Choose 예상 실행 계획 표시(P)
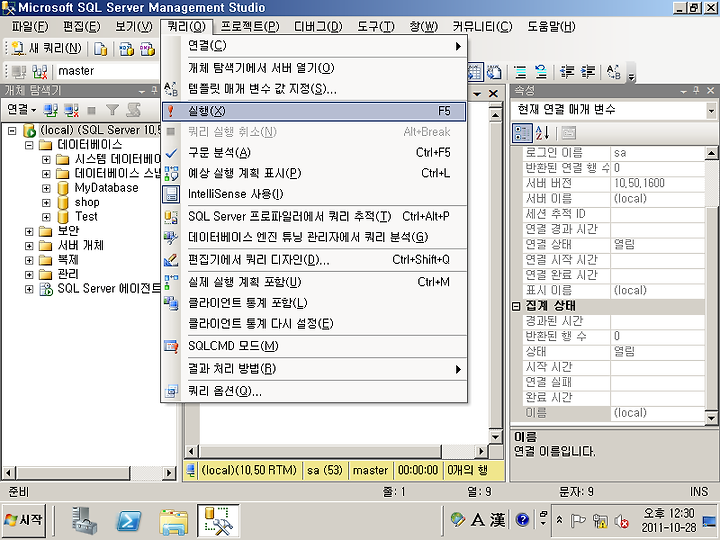 314,173
